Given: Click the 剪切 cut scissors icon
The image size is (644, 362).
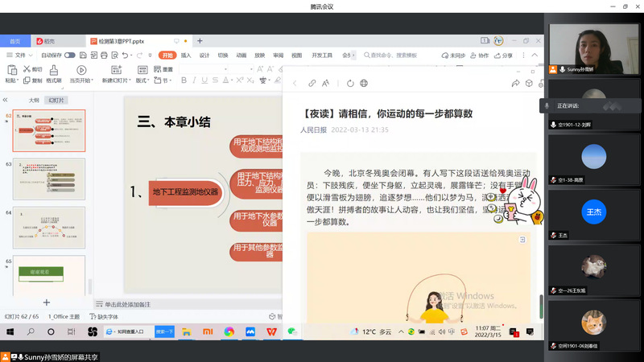Looking at the screenshot, I should (x=27, y=69).
